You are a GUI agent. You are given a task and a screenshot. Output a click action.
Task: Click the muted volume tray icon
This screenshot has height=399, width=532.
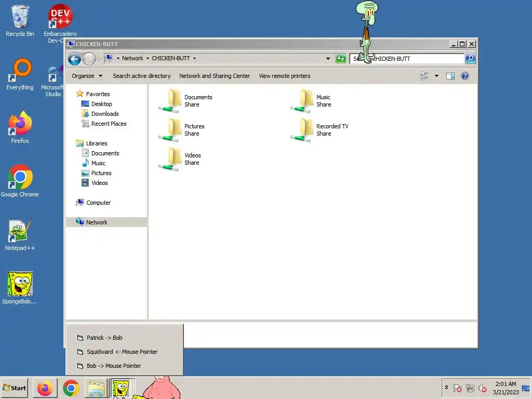482,388
